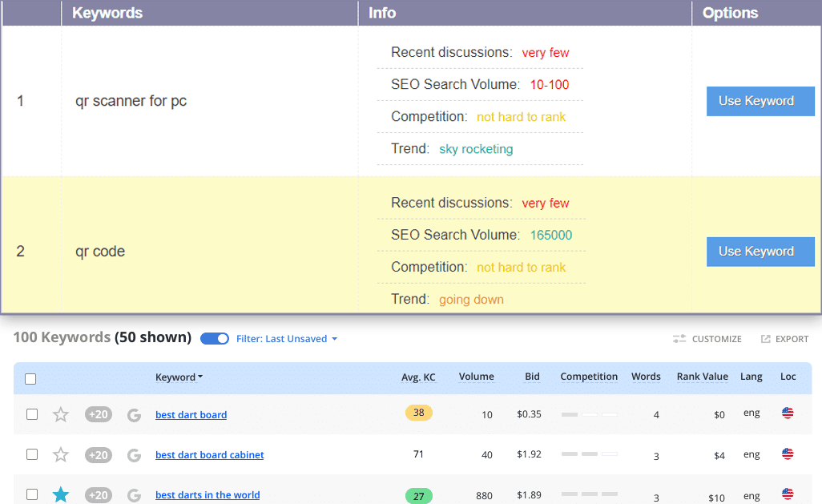822x504 pixels.
Task: Click the 100 Keywords (50 shown) heading
Action: [103, 337]
